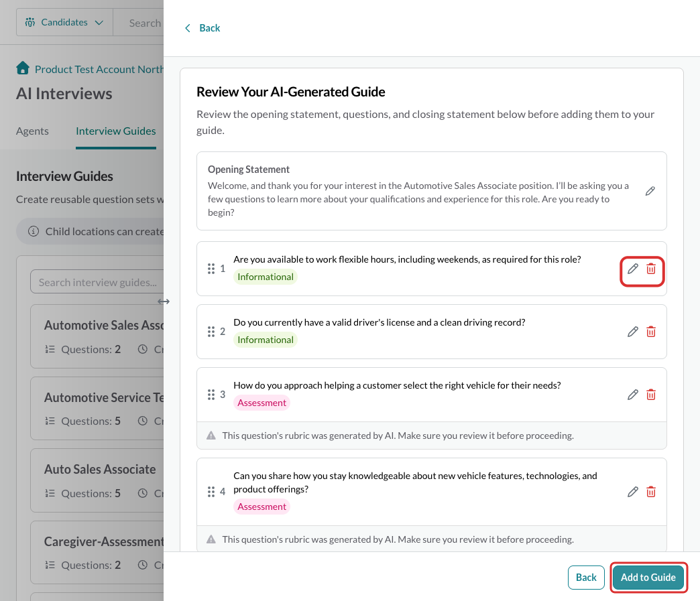
Task: Click the top Search field
Action: pyautogui.click(x=139, y=23)
